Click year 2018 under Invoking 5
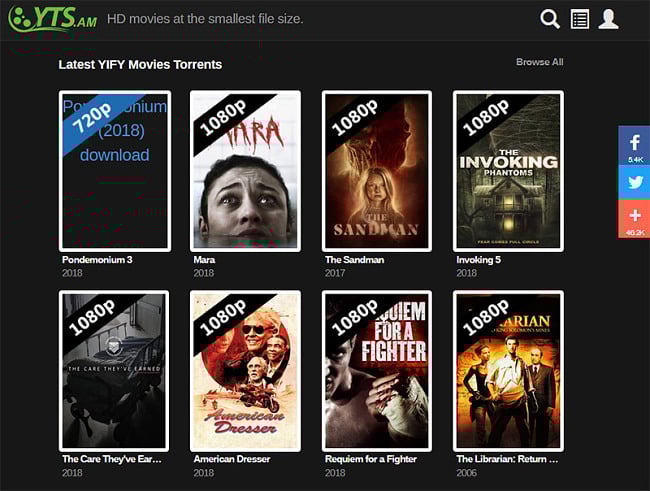This screenshot has height=491, width=650. click(x=466, y=273)
